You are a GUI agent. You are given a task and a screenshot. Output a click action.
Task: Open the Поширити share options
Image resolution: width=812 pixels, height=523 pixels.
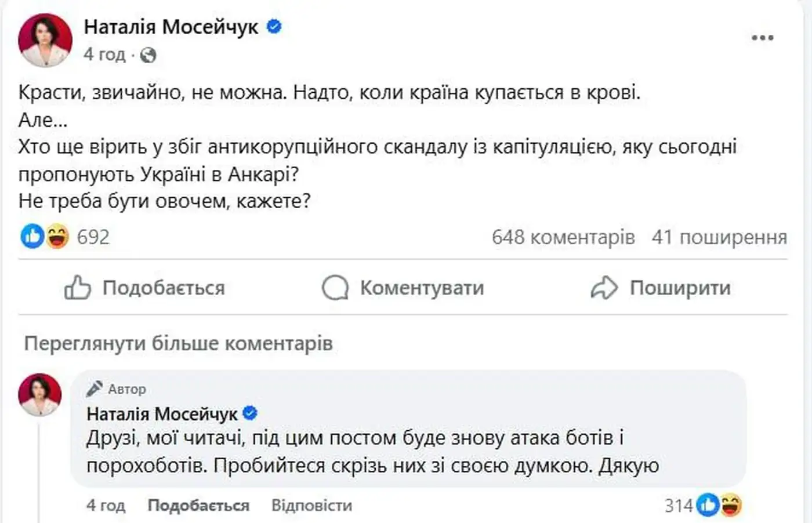click(661, 288)
